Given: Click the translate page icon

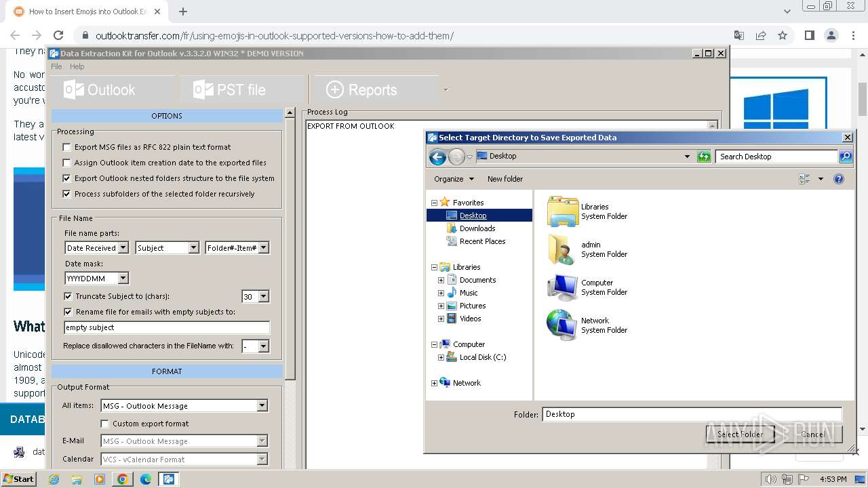Looking at the screenshot, I should pyautogui.click(x=739, y=35).
